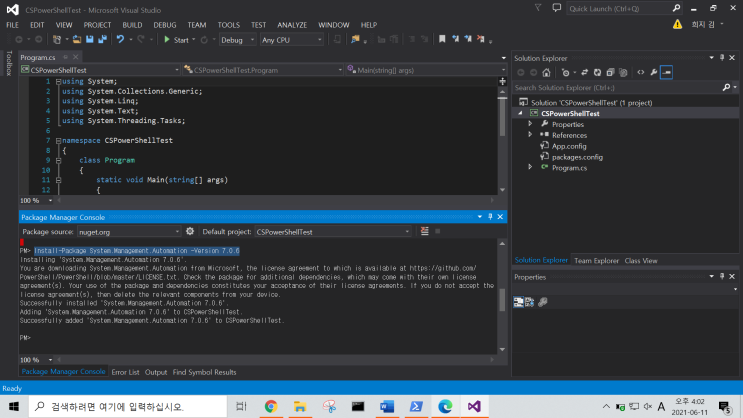Open the Default project dropdown
Image resolution: width=743 pixels, height=418 pixels.
click(333, 232)
